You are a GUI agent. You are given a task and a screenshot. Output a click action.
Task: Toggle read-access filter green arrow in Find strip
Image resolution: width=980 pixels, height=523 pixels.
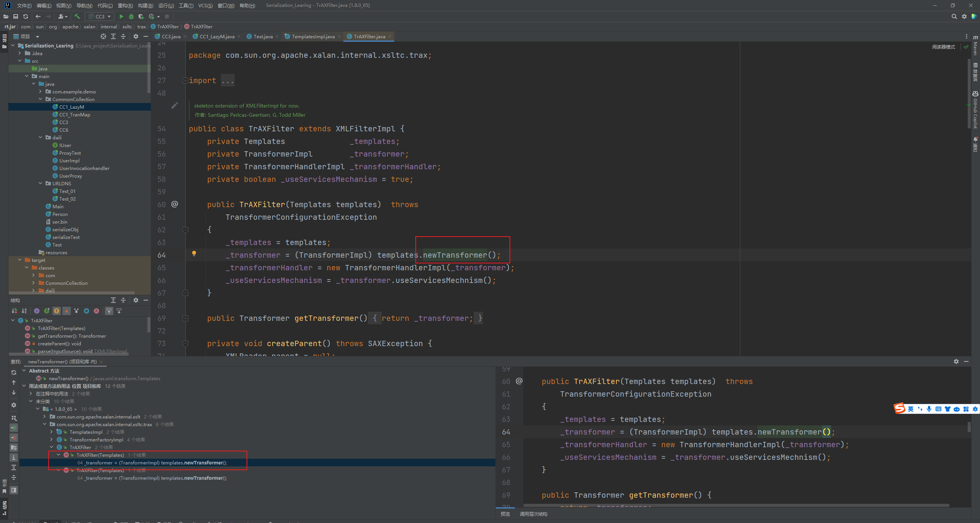pyautogui.click(x=14, y=428)
